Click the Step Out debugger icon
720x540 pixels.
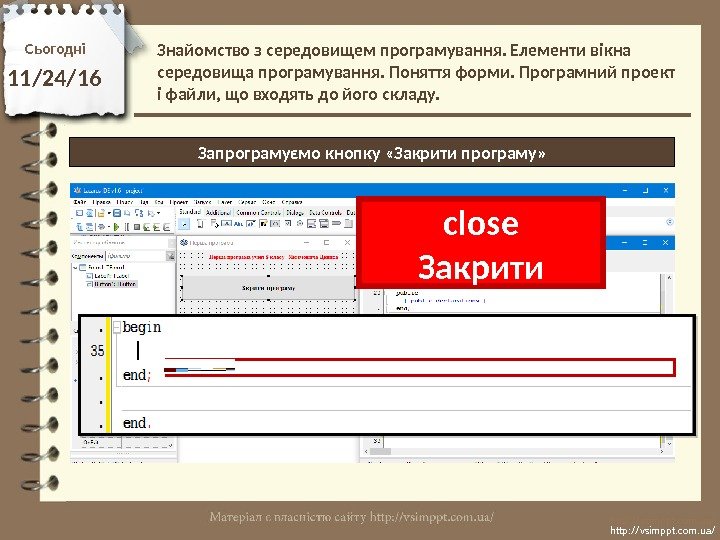[x=167, y=226]
